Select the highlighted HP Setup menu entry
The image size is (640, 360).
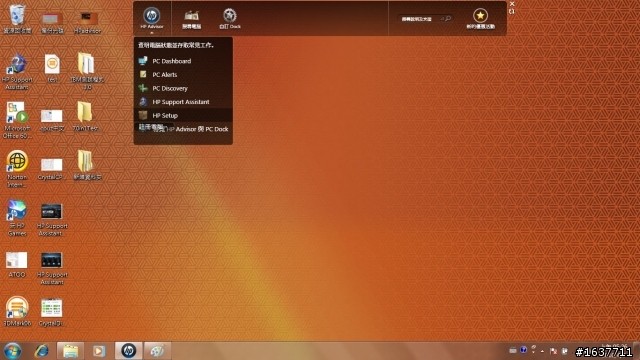[x=183, y=115]
